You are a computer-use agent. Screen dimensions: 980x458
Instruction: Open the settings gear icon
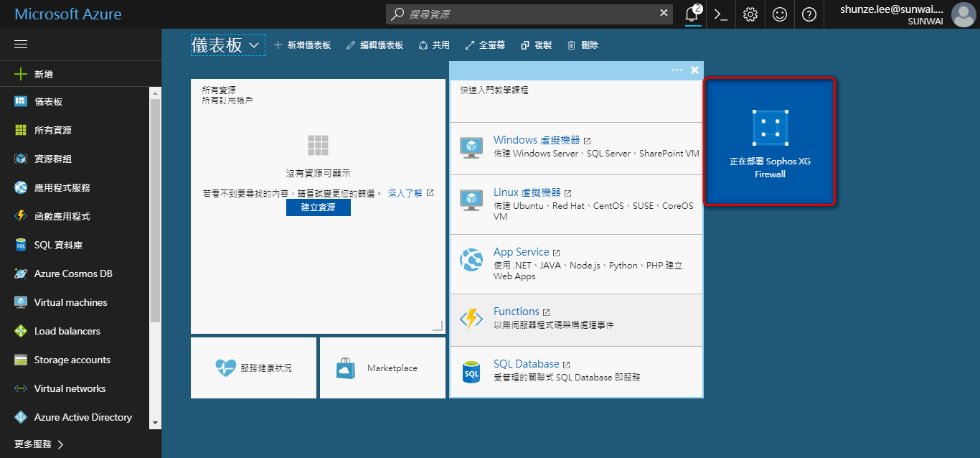click(x=750, y=14)
